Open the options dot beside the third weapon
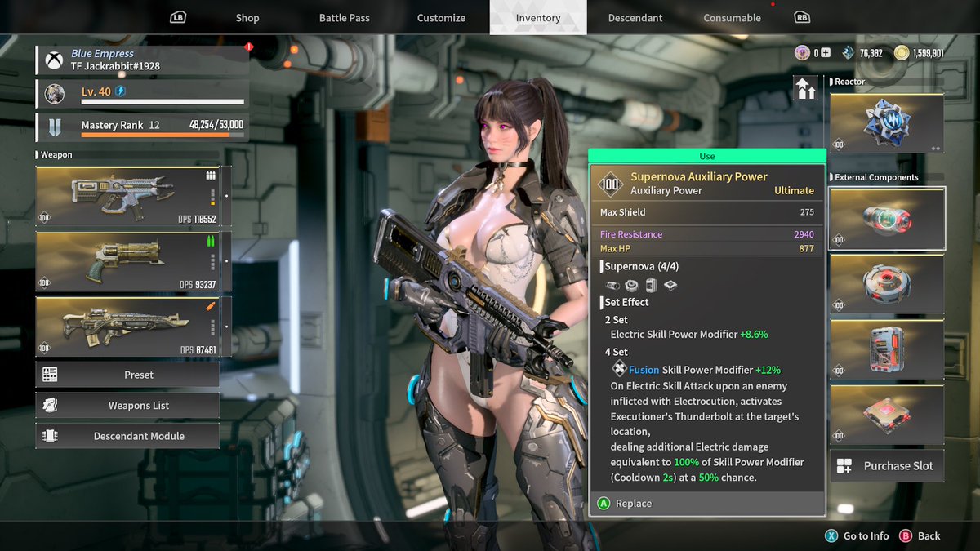 coord(226,327)
